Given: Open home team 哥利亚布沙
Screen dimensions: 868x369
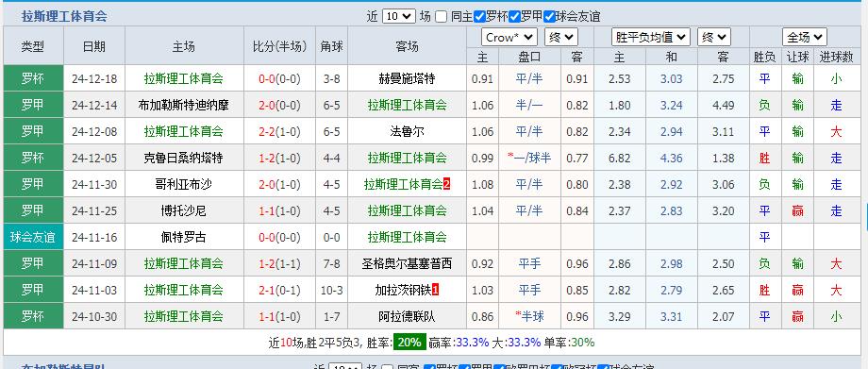Looking at the screenshot, I should point(183,185).
